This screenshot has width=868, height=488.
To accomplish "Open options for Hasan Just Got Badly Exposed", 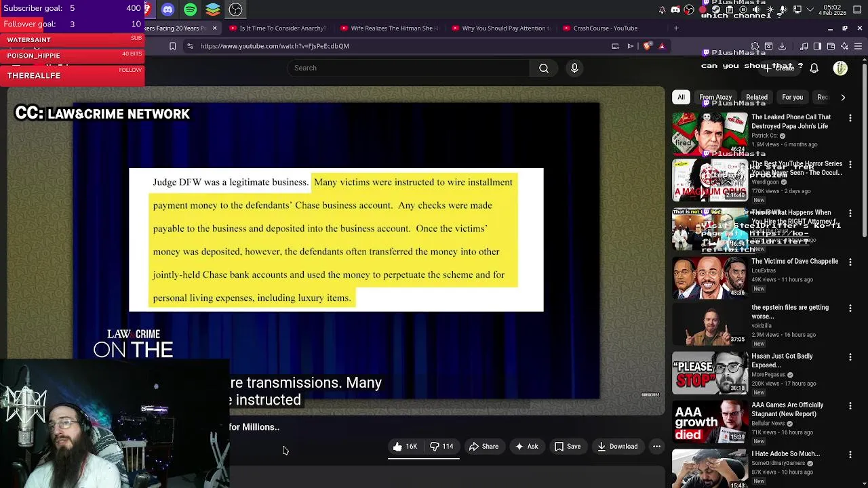I will pos(850,357).
